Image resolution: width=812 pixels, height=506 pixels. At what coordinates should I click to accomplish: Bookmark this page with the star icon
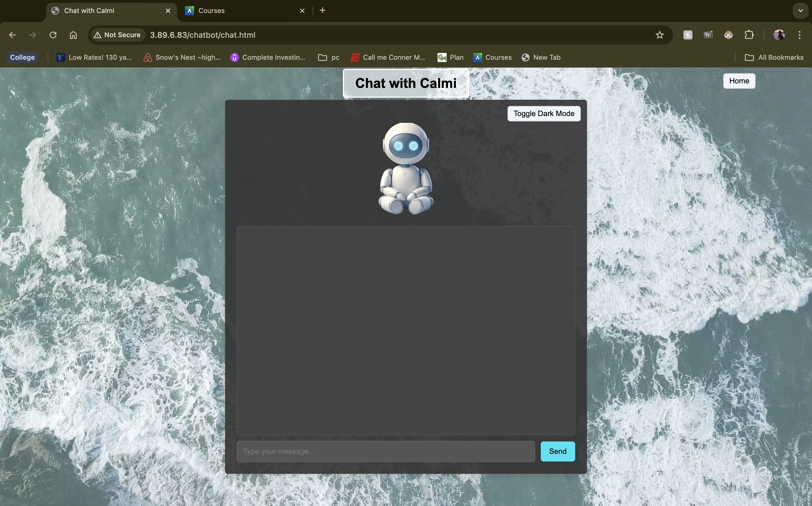[659, 35]
